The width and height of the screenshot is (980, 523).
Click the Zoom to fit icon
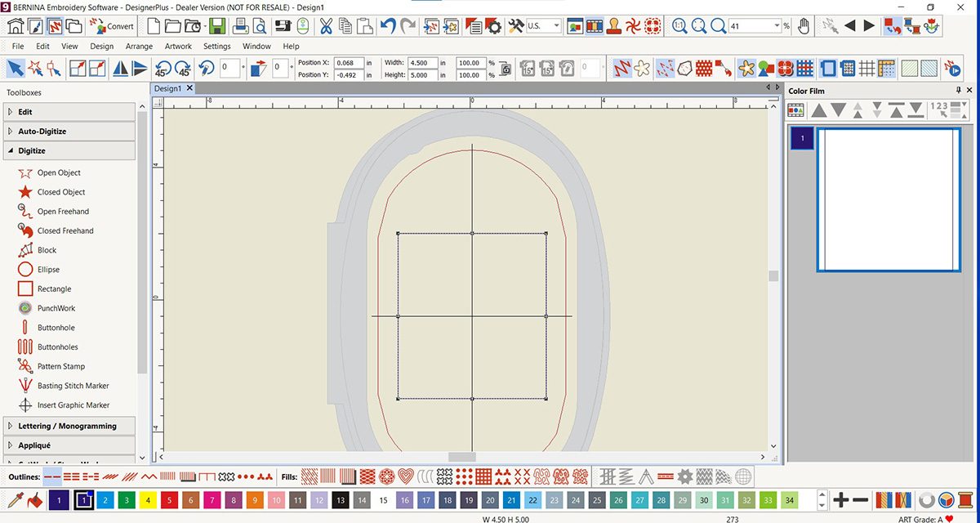click(x=699, y=26)
